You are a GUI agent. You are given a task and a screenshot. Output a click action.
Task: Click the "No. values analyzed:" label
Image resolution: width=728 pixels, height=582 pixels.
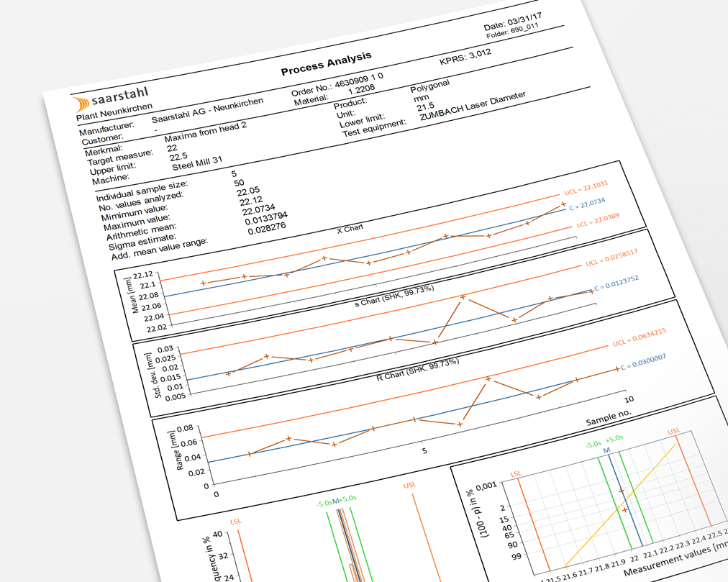[141, 201]
